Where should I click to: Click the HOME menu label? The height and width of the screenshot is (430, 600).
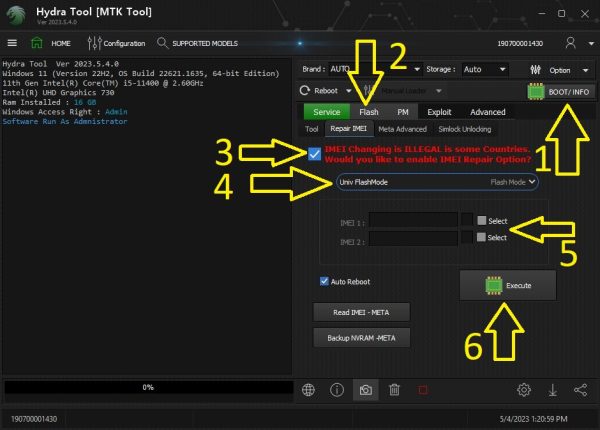click(61, 43)
